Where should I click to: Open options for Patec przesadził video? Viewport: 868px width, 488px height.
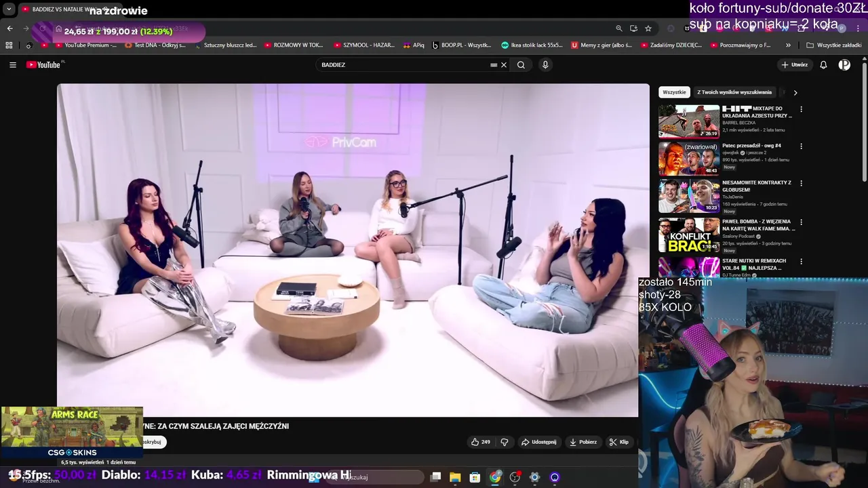point(801,146)
